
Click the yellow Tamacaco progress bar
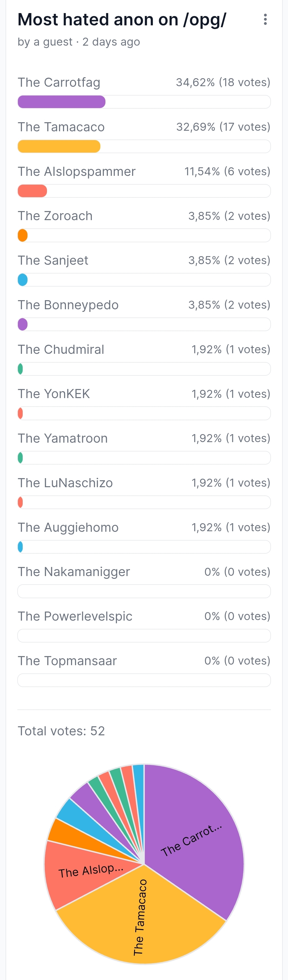pyautogui.click(x=59, y=146)
